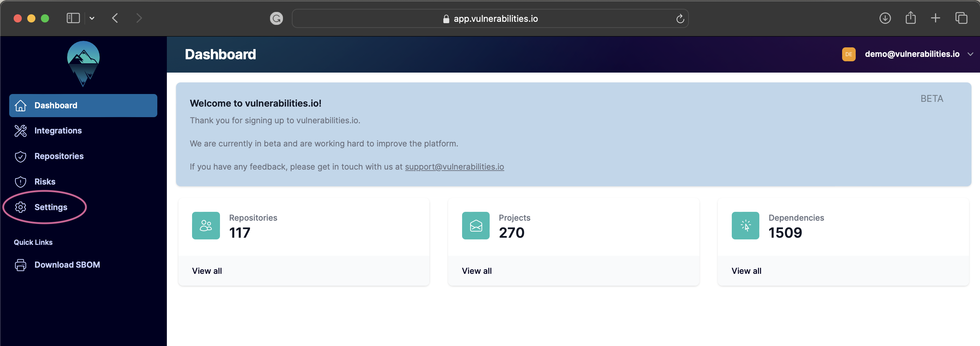Click the Grammarly extension icon in toolbar

coord(276,18)
